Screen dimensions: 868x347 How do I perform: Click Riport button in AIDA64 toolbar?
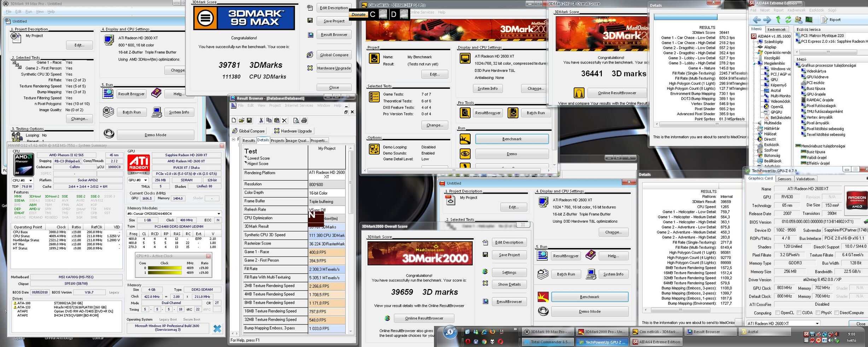[x=831, y=20]
